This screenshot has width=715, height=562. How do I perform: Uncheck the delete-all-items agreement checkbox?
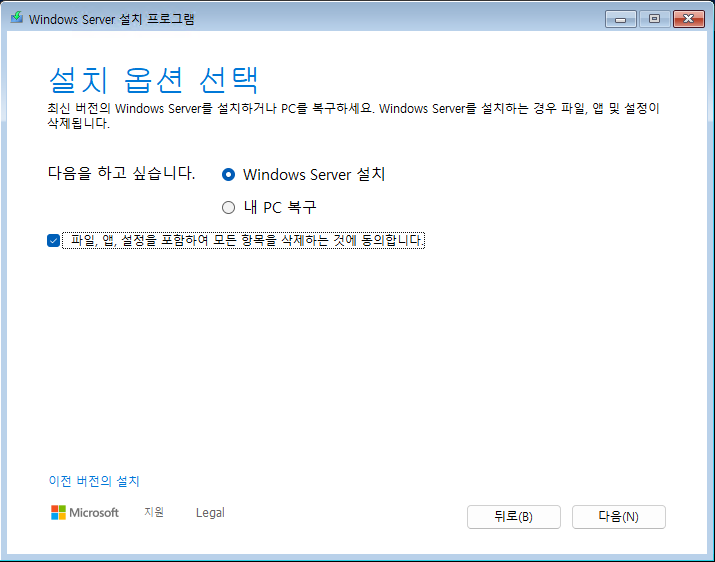coord(53,240)
